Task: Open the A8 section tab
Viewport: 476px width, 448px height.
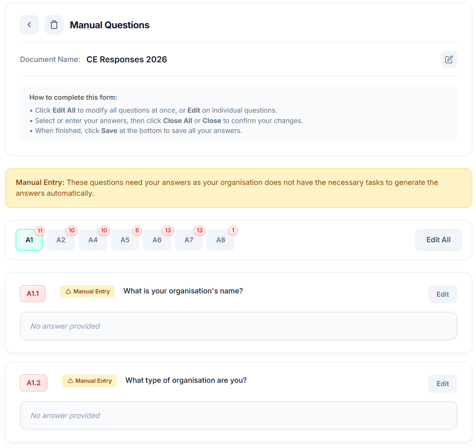Action: coord(221,240)
